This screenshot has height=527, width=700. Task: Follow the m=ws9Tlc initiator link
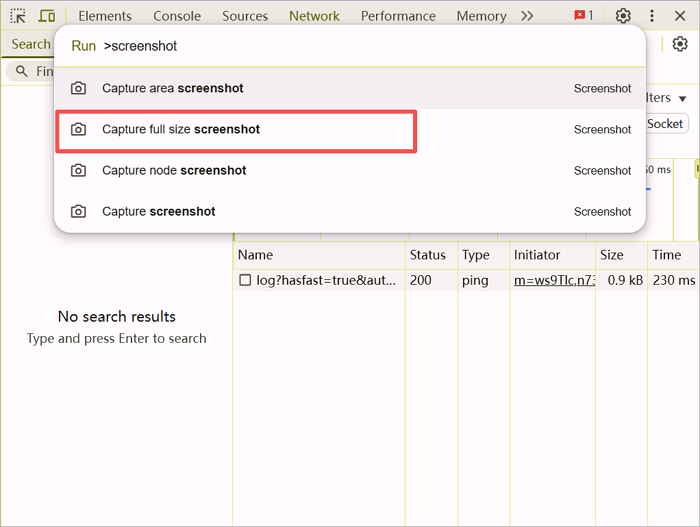[554, 281]
